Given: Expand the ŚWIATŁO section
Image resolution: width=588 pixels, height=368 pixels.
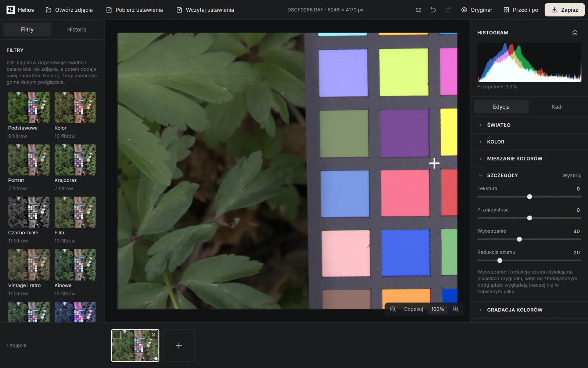Looking at the screenshot, I should tap(529, 125).
